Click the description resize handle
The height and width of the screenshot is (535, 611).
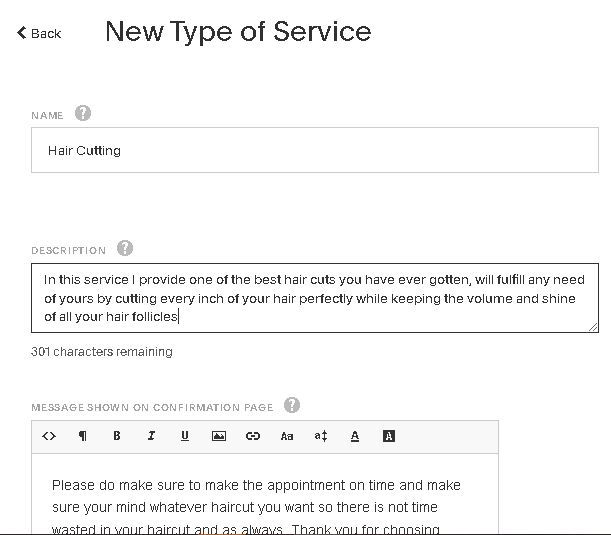pos(593,326)
